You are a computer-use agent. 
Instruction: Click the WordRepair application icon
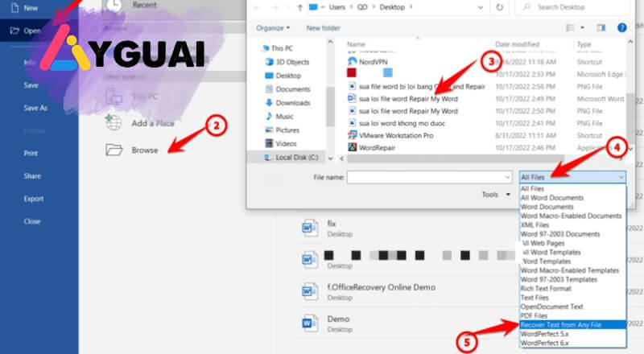click(x=352, y=147)
